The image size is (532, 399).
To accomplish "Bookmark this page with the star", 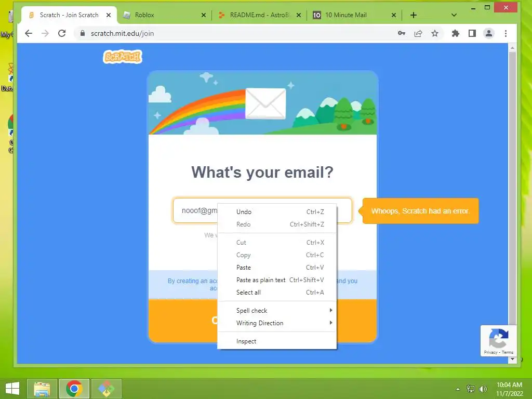I will tap(435, 33).
